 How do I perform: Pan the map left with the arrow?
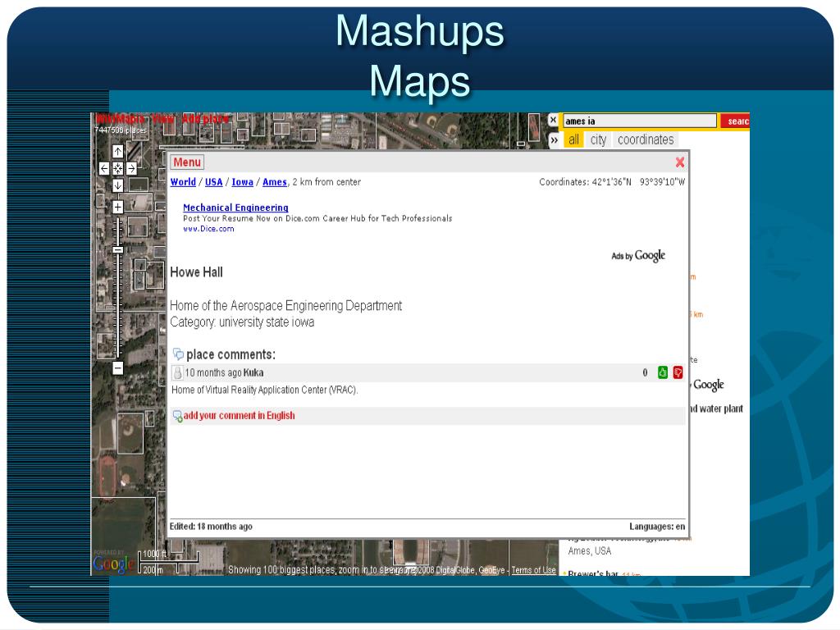click(104, 168)
